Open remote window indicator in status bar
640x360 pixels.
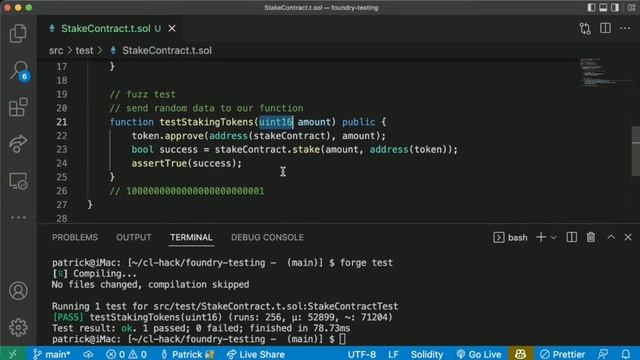click(13, 353)
